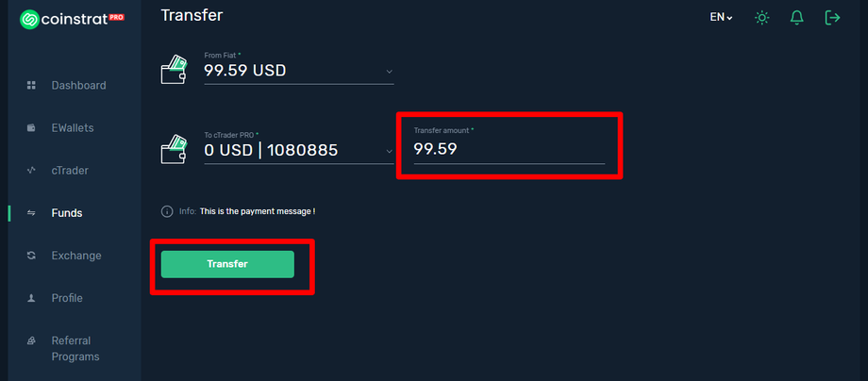
Task: Open notifications bell icon
Action: tap(797, 18)
